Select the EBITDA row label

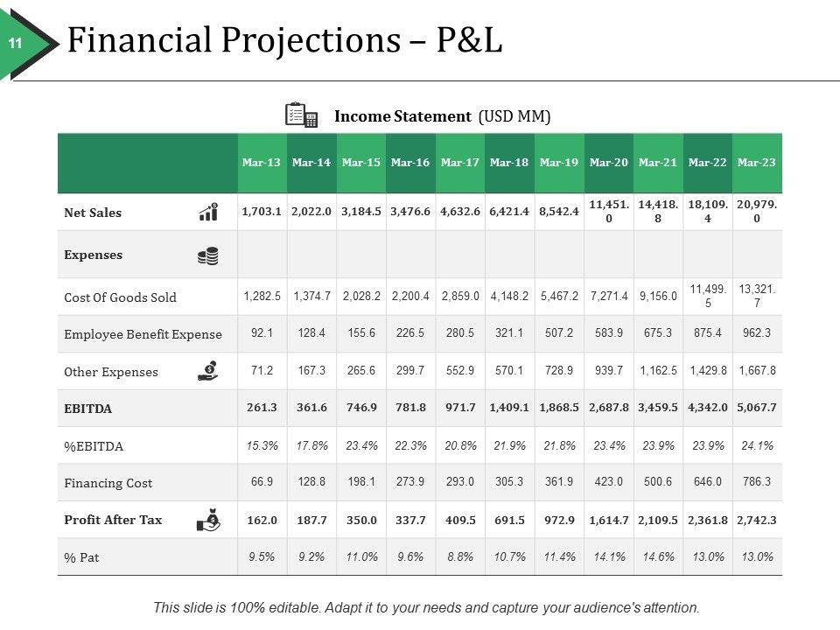tap(88, 409)
